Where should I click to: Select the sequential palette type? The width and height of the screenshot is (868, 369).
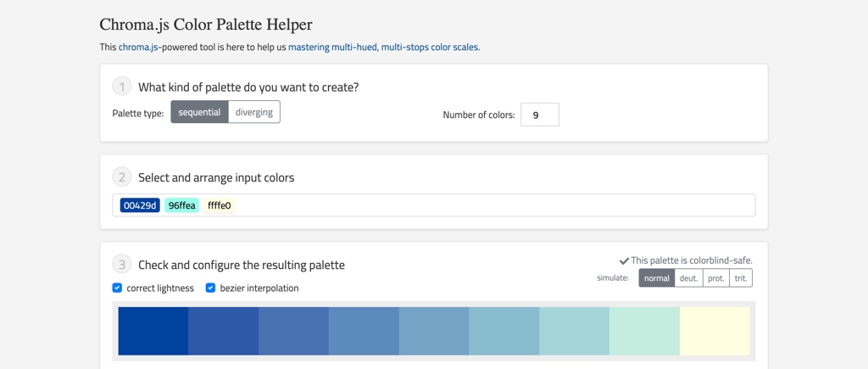pos(199,112)
